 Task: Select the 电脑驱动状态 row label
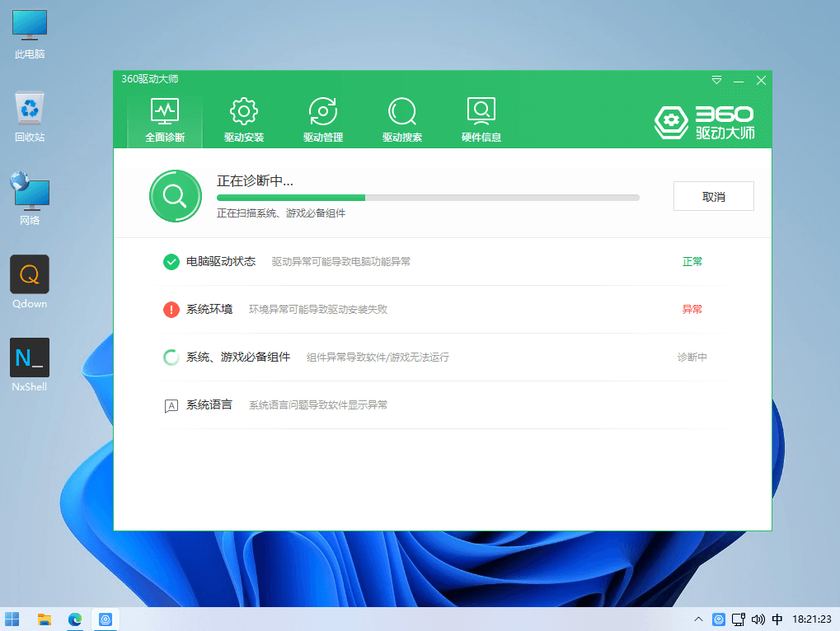click(x=221, y=261)
